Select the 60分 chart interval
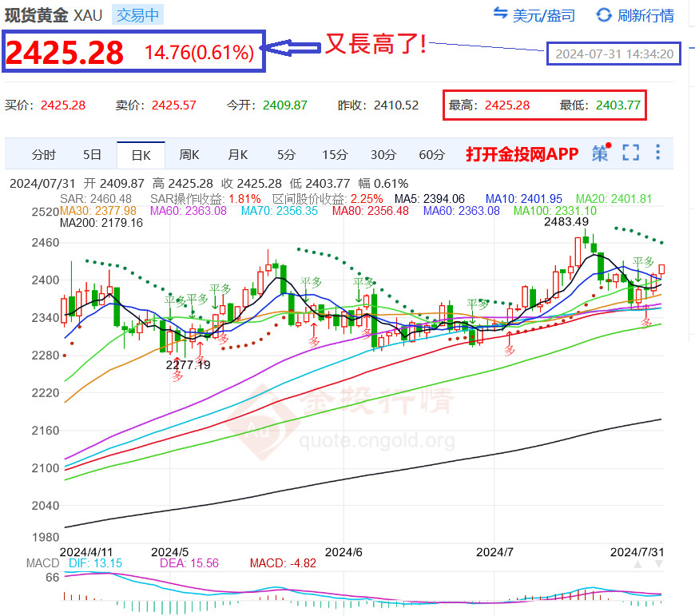695x616 pixels. coord(431,155)
